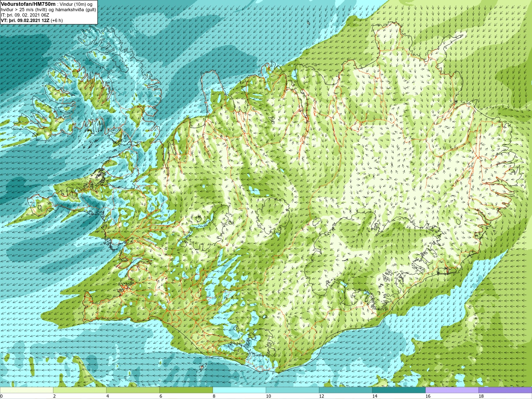Click the 4–6 m/s green legend swatch

133,390
